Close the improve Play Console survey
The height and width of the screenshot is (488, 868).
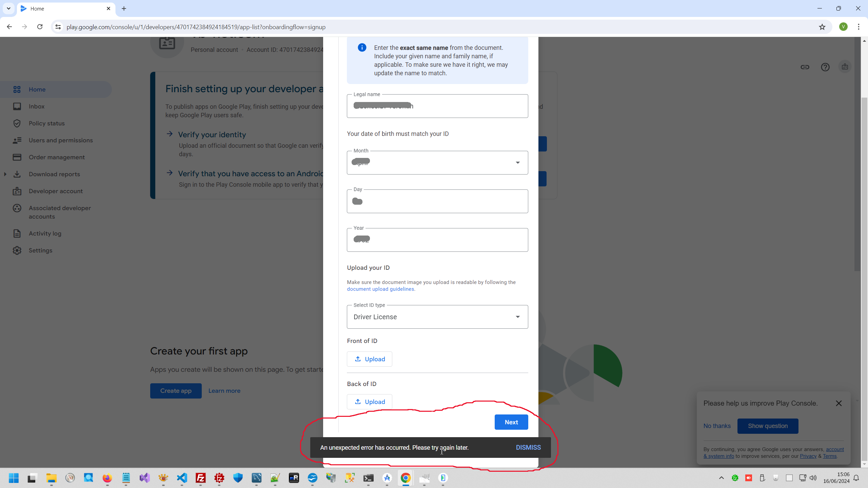pyautogui.click(x=839, y=403)
